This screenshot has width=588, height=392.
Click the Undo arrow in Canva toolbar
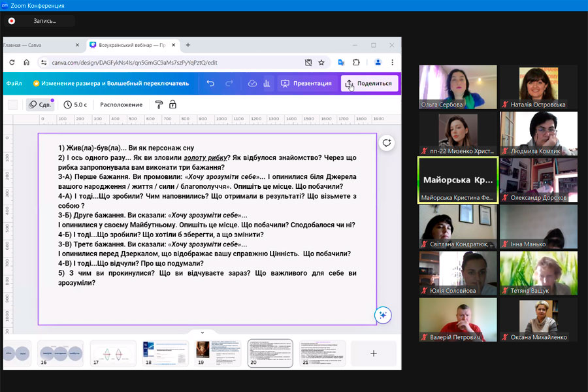coord(210,84)
